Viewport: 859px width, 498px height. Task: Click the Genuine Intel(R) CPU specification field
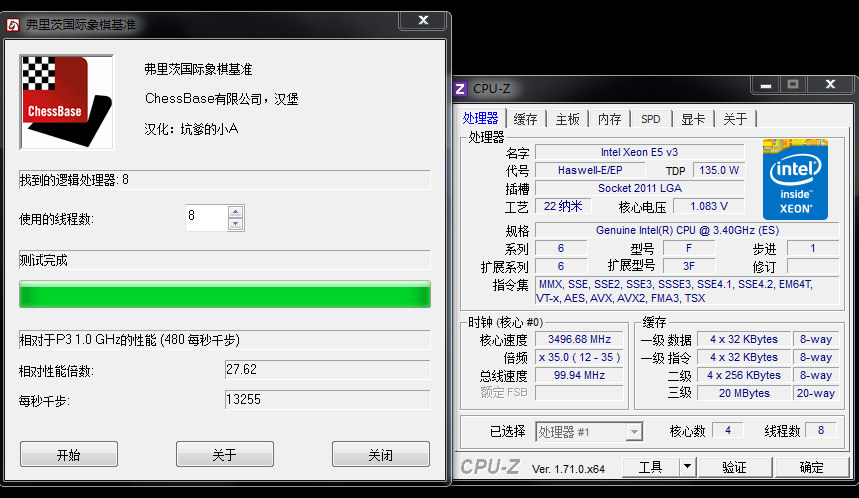687,230
